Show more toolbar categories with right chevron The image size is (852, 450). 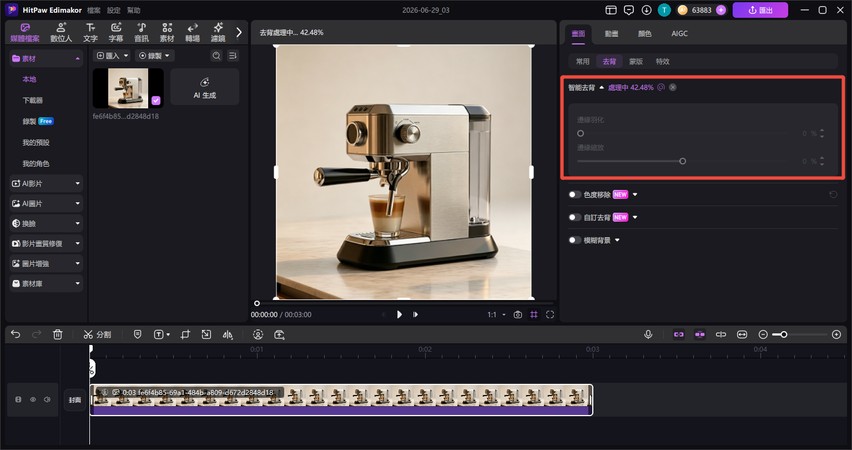[239, 33]
